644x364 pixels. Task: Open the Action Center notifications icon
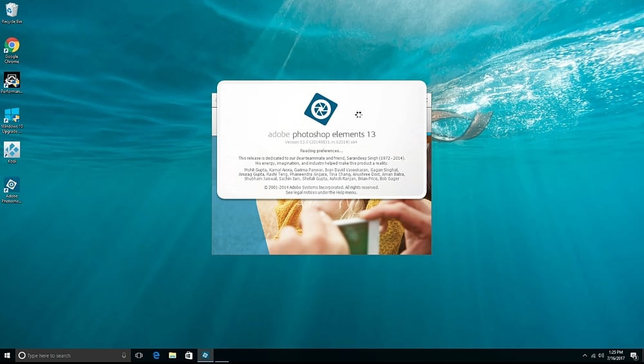[634, 356]
